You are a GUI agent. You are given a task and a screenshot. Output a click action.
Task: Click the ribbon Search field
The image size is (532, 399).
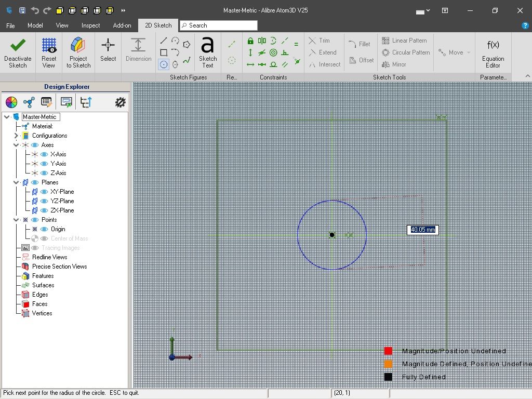coord(219,25)
